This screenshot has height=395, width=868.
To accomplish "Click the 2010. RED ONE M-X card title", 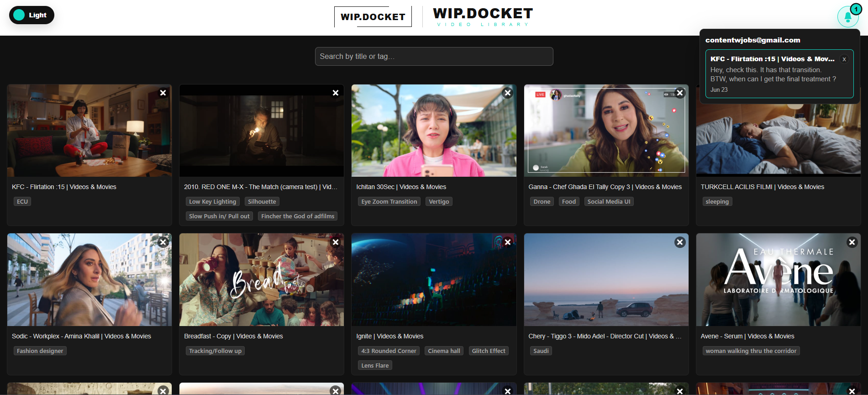I will coord(261,187).
